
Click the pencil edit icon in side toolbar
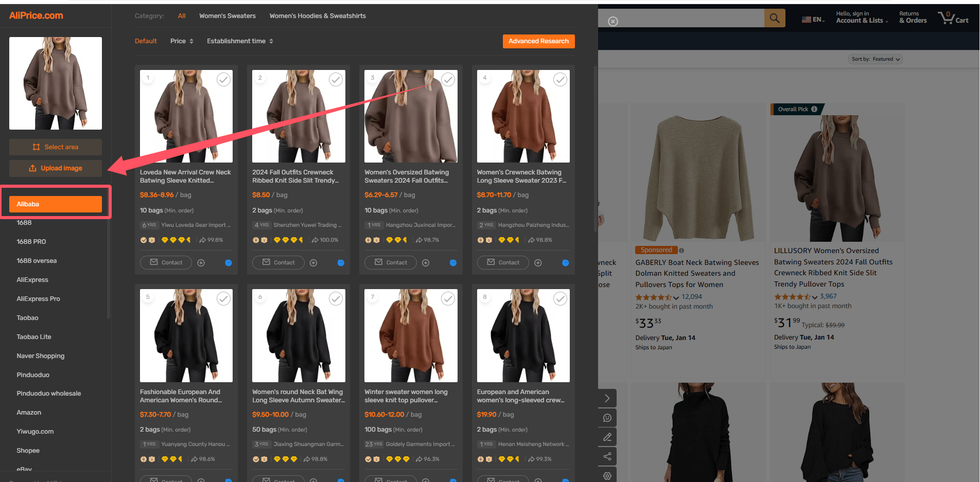coord(607,437)
